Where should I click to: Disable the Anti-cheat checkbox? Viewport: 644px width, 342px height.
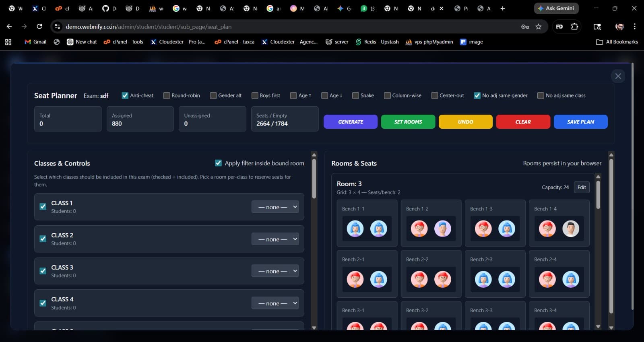coord(125,95)
